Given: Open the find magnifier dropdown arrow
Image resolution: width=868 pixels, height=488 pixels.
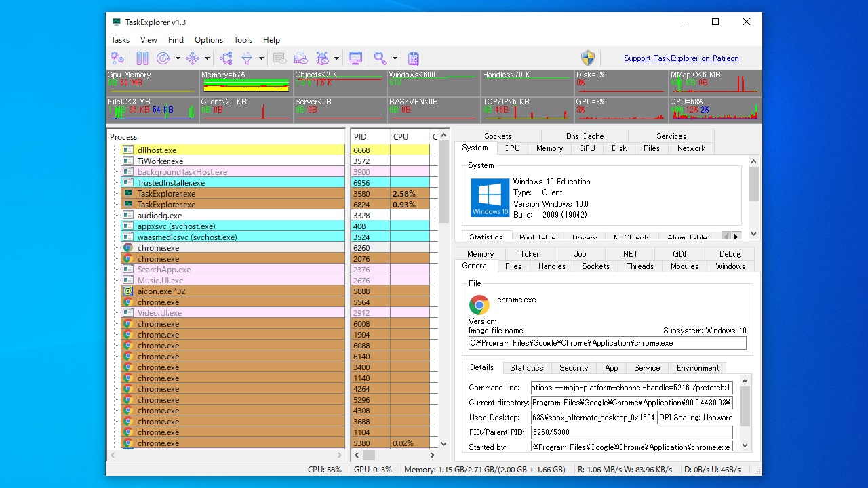Looking at the screenshot, I should coord(395,58).
